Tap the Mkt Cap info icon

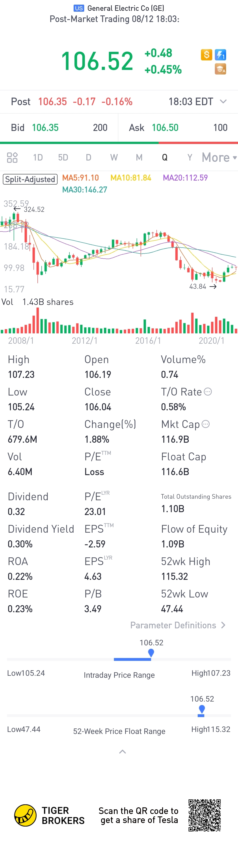tap(206, 424)
